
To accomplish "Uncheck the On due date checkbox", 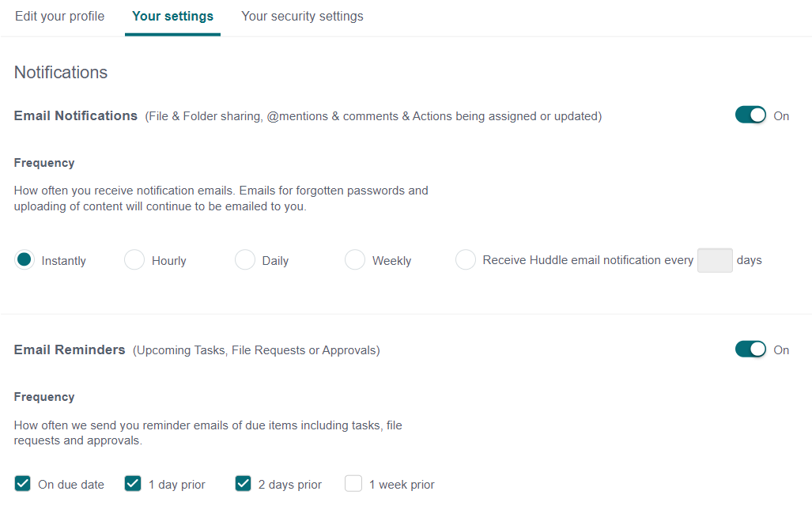I will tap(22, 484).
